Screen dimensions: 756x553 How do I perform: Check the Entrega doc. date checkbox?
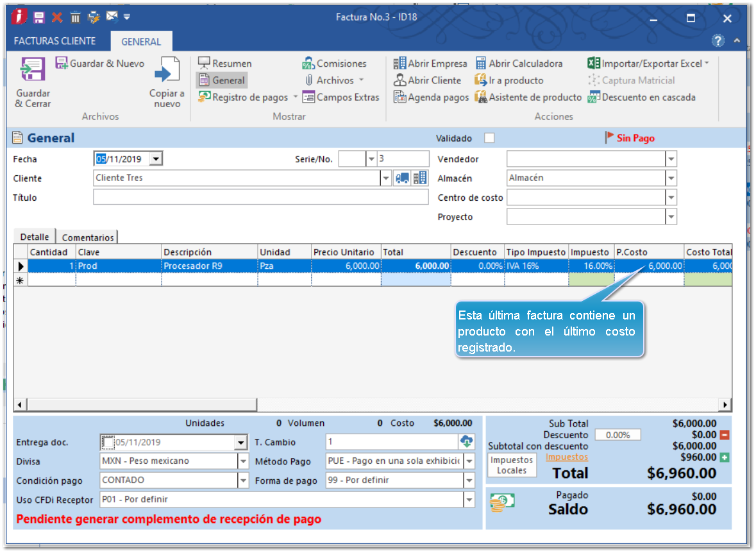(108, 442)
